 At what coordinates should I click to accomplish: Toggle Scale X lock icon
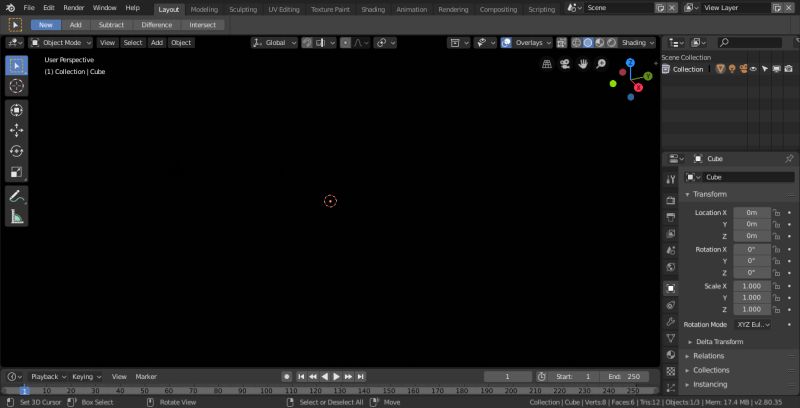(777, 286)
